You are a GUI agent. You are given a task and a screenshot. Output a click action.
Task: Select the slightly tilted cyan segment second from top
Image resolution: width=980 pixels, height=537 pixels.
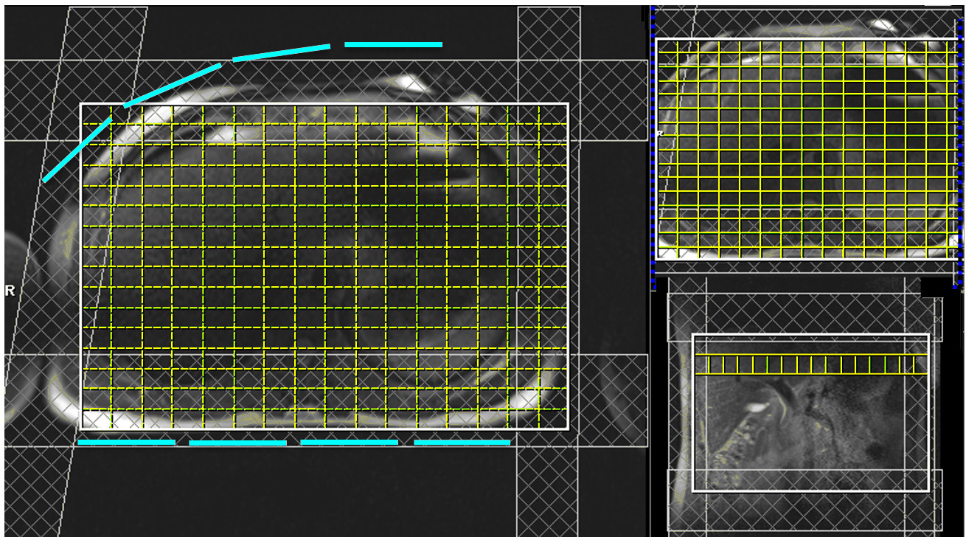tap(281, 52)
